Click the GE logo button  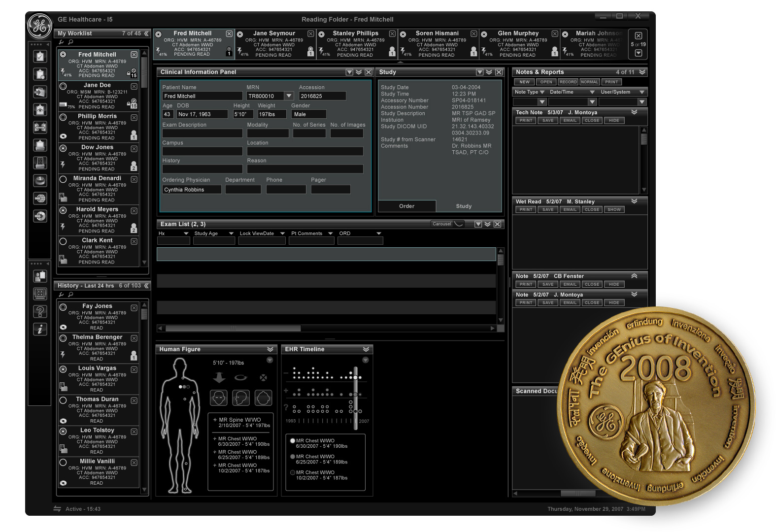click(39, 26)
